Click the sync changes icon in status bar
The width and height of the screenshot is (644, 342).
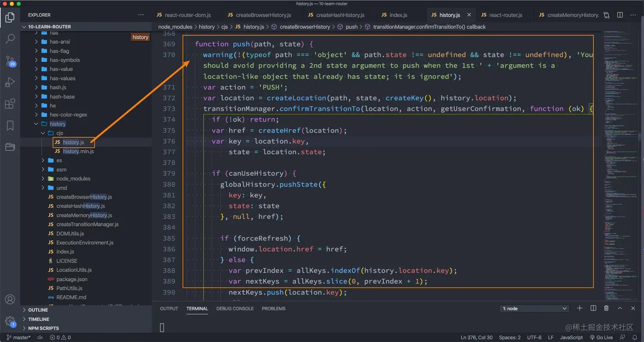[40, 337]
